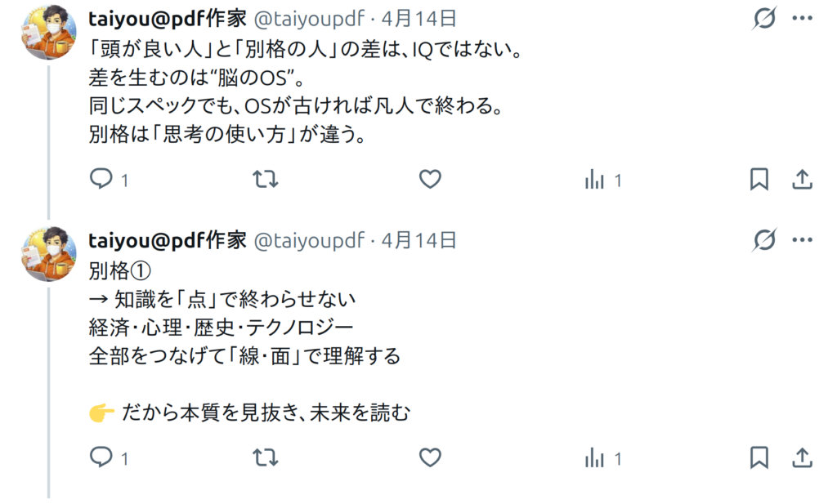Image resolution: width=837 pixels, height=504 pixels.
Task: Repost the first tweet about 脳のOS
Action: [x=266, y=179]
